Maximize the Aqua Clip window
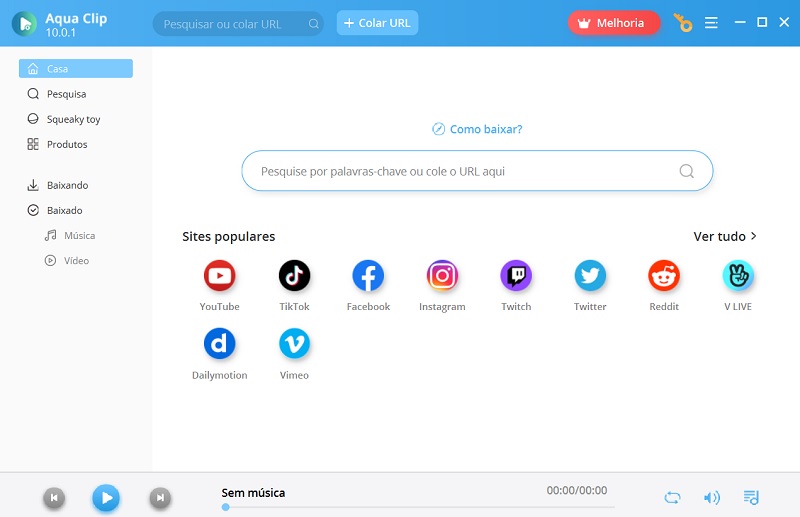 (x=762, y=22)
